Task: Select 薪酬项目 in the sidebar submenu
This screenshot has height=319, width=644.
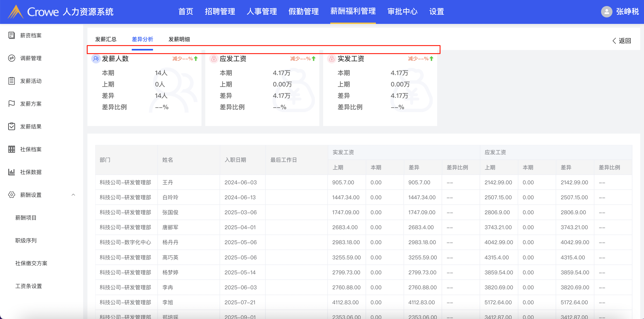Action: pos(26,218)
